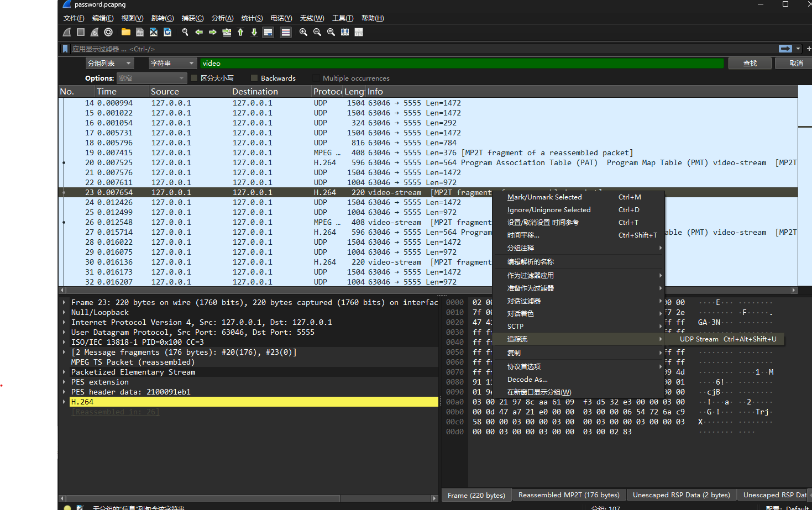Sort by Source column header

coord(189,92)
